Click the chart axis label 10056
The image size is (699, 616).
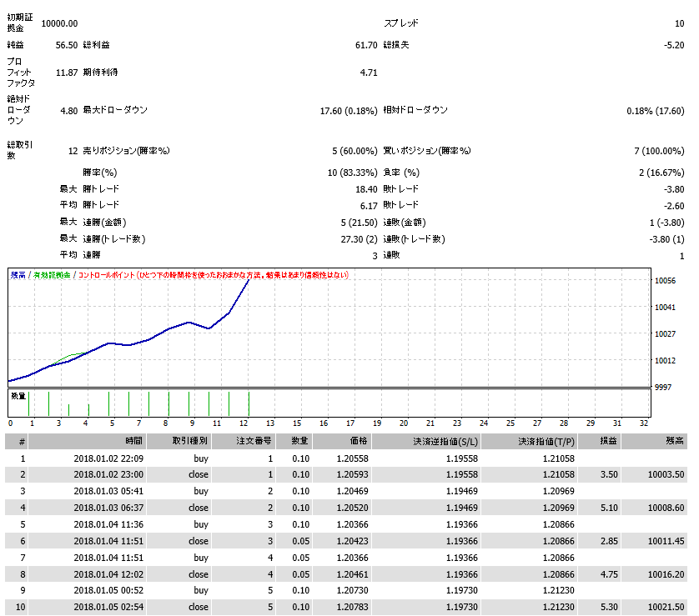tap(665, 281)
